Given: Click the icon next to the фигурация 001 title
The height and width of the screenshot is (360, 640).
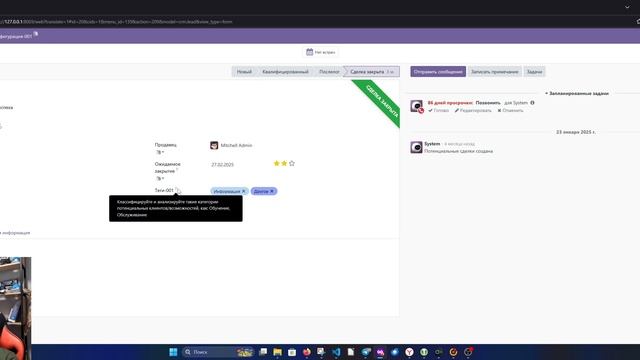Looking at the screenshot, I should [x=36, y=34].
